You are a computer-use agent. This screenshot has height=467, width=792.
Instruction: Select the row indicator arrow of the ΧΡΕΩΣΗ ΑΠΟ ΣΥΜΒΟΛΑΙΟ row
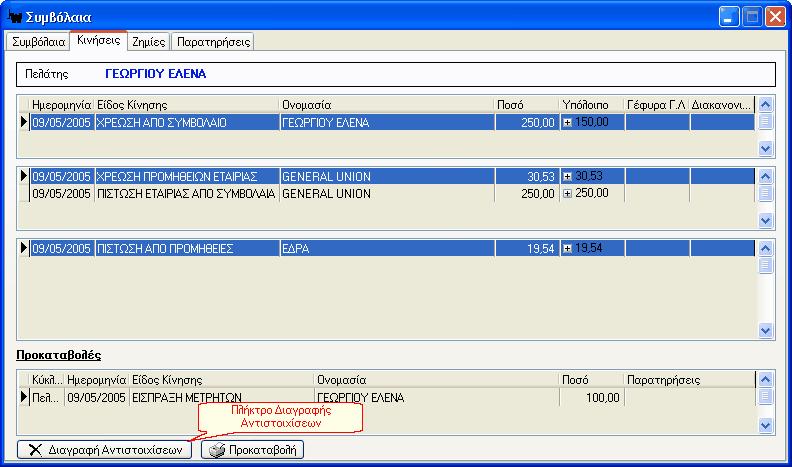24,122
